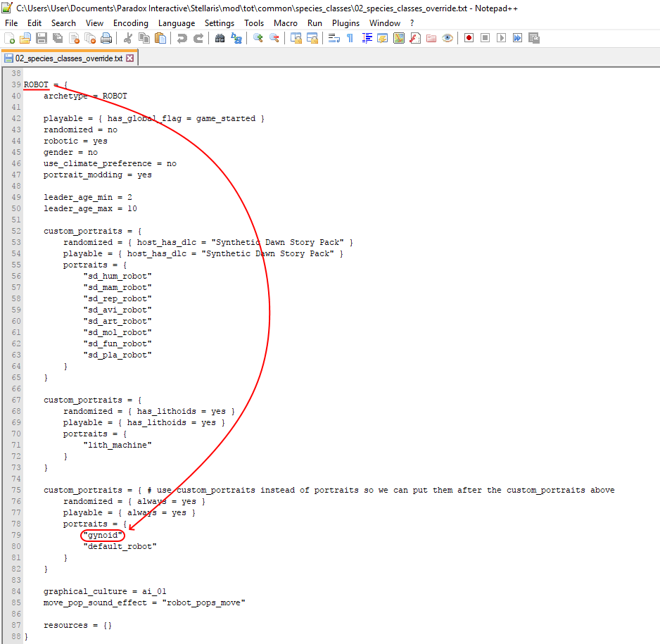Click the Open file folder icon

pyautogui.click(x=25, y=38)
